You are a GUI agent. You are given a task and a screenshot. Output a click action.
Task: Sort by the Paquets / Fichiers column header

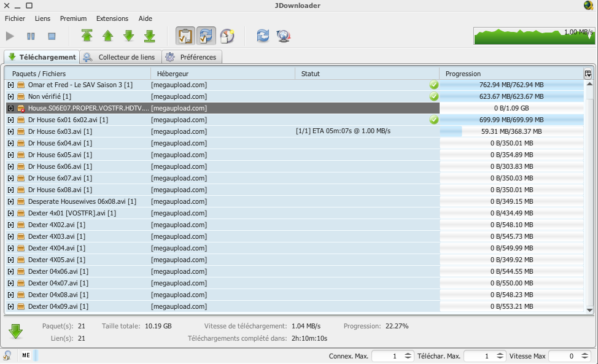click(78, 74)
